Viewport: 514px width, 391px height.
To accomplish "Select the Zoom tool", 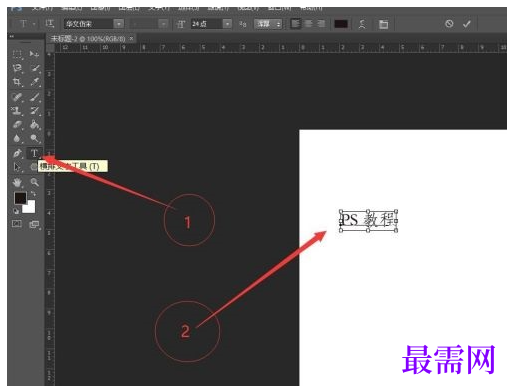I will click(x=35, y=182).
